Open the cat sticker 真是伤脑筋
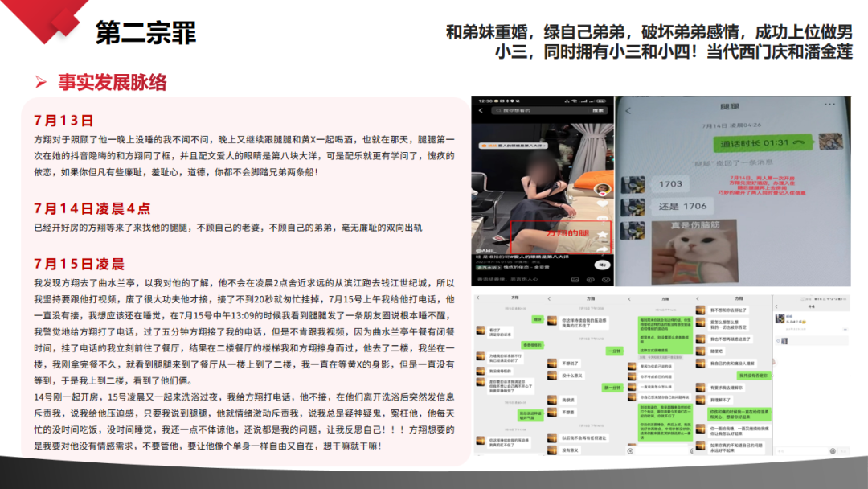Image resolution: width=868 pixels, height=489 pixels. coord(694,252)
